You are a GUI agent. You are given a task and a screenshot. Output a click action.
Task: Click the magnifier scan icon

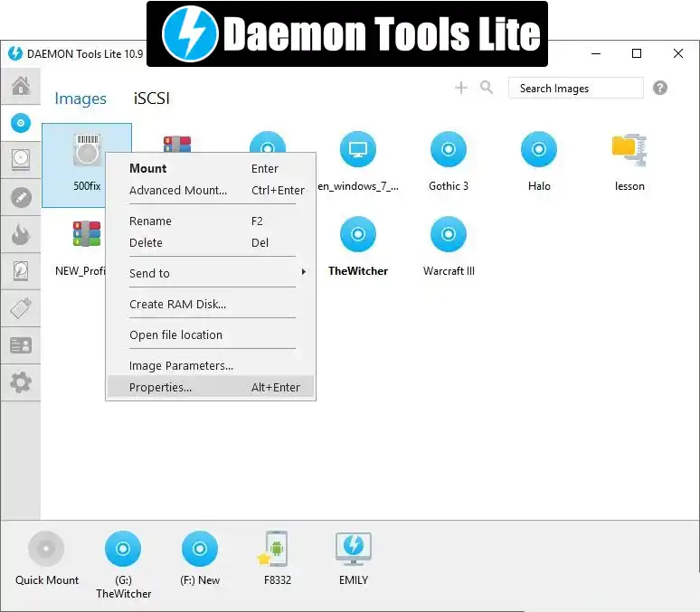click(x=487, y=88)
